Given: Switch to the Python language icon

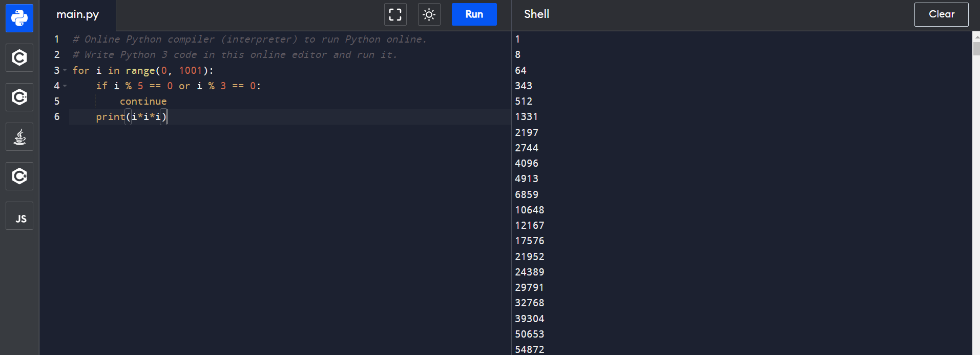Looking at the screenshot, I should coord(19,18).
